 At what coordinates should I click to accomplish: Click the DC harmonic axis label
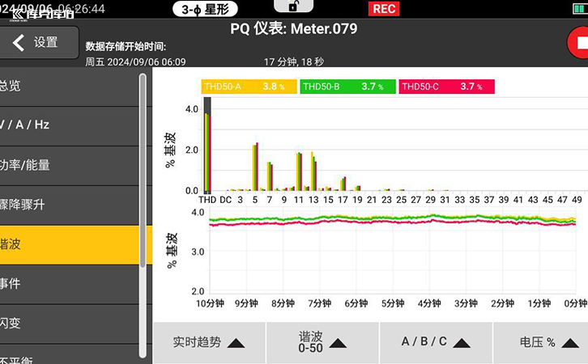pos(225,200)
